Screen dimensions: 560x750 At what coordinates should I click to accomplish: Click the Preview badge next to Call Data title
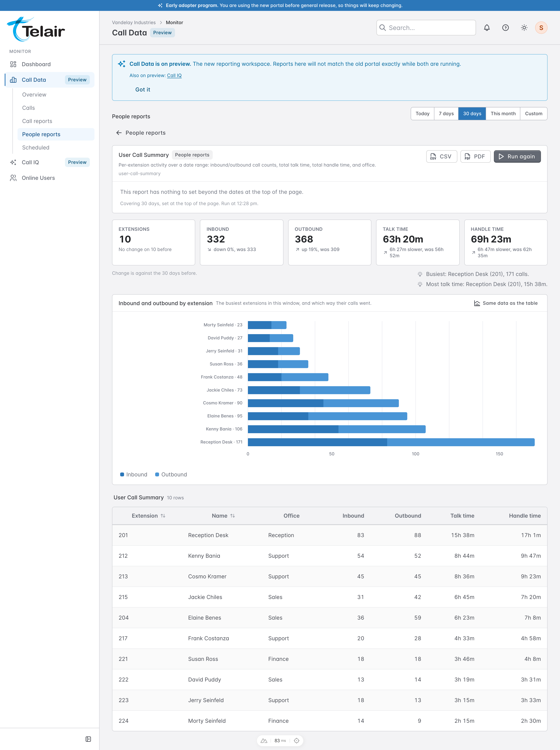(162, 33)
